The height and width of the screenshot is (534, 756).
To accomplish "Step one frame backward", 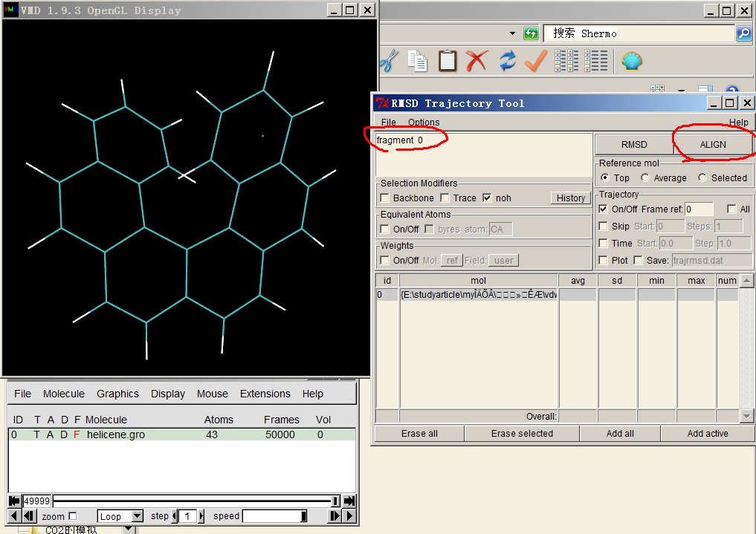I will tap(29, 516).
